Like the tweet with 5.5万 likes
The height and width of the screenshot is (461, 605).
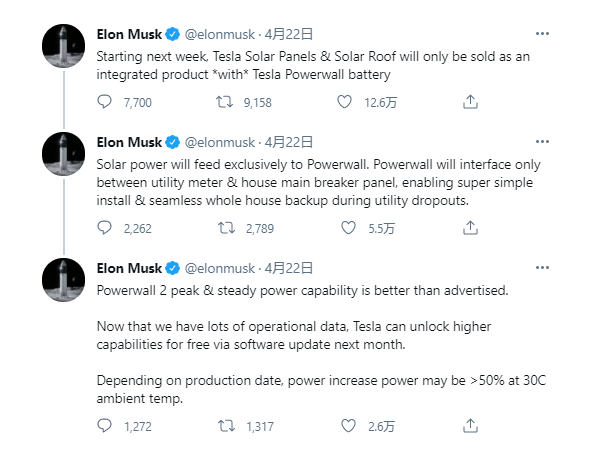[x=348, y=228]
